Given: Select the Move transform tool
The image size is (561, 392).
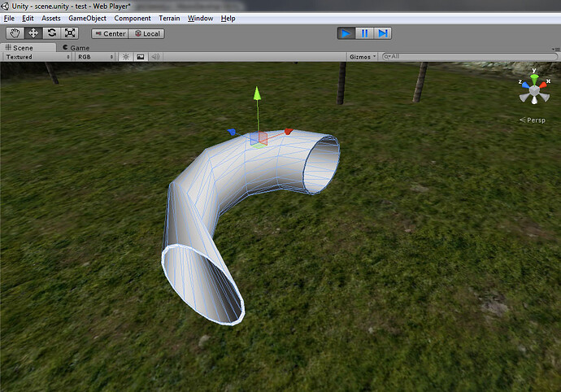Looking at the screenshot, I should 33,33.
